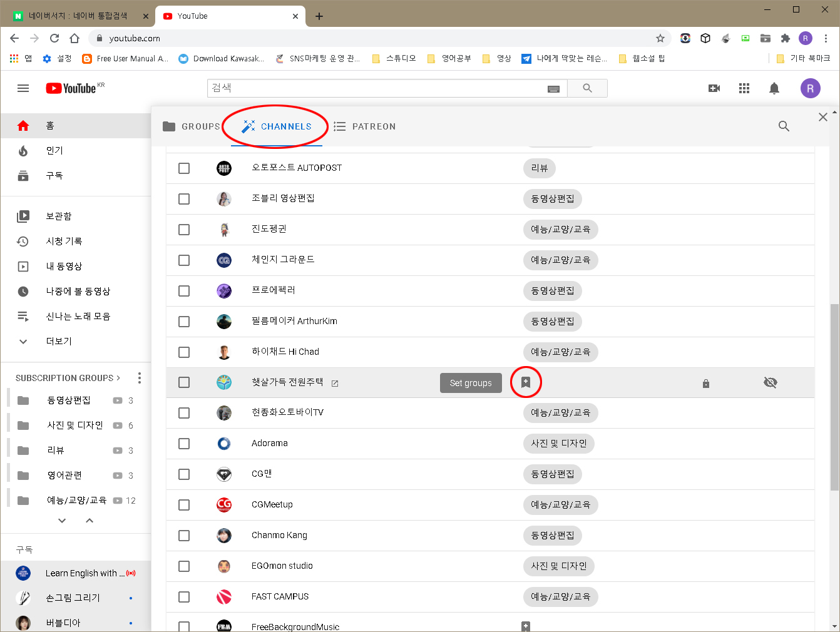Open the Learn English with subscription channel

[x=76, y=573]
